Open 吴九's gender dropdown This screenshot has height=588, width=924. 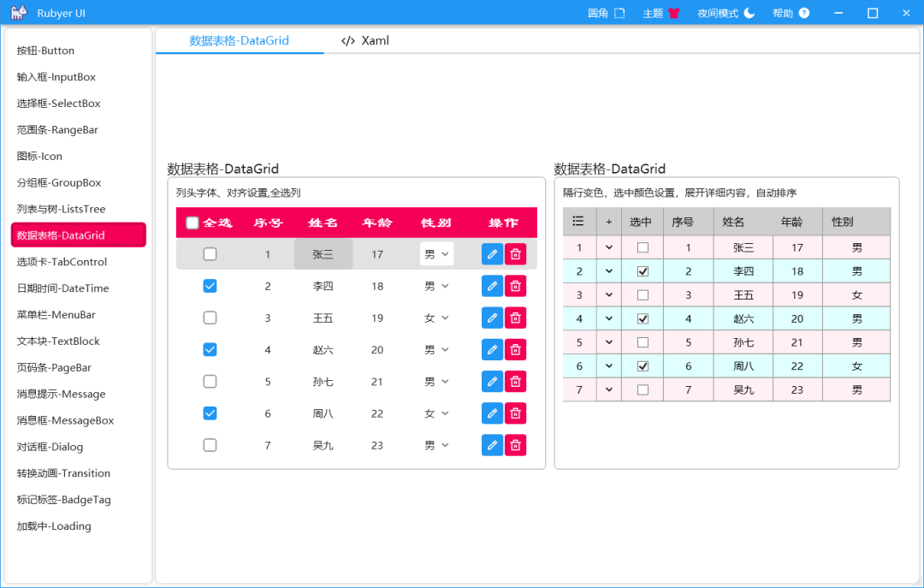tap(436, 444)
